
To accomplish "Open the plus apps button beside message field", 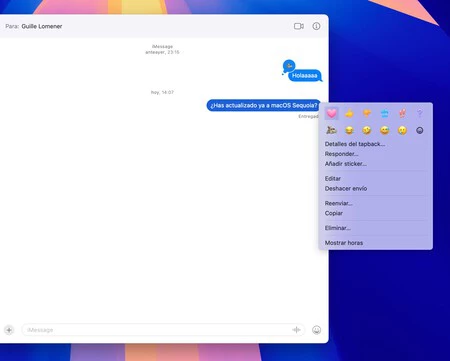I will pos(9,330).
